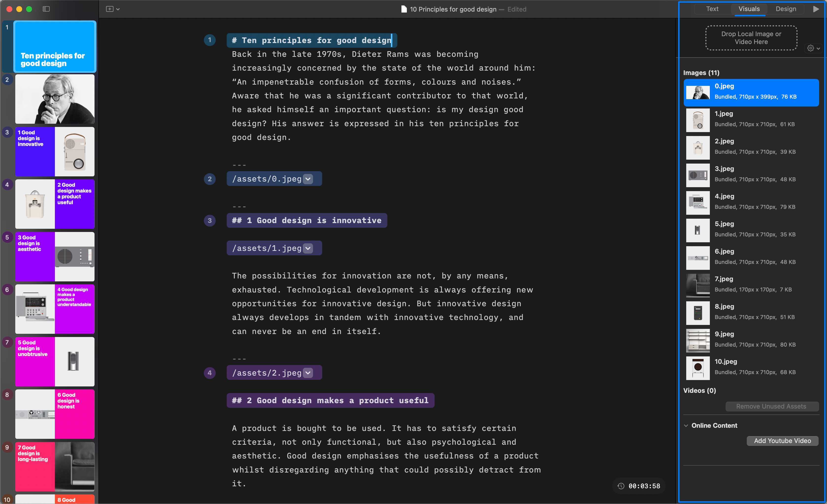This screenshot has height=504, width=827.
Task: Click the /assets/2.jpeg path text
Action: pyautogui.click(x=267, y=373)
